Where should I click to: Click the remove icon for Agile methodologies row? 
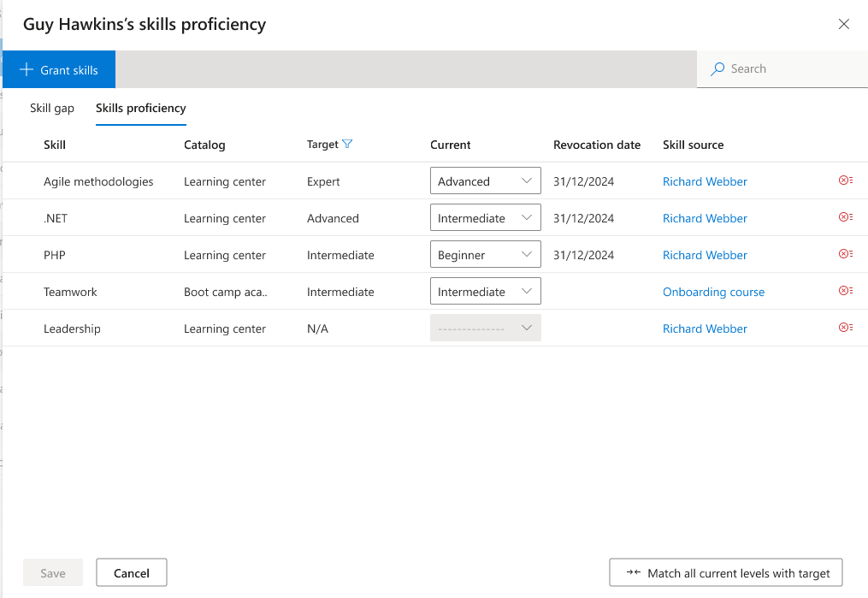tap(845, 181)
